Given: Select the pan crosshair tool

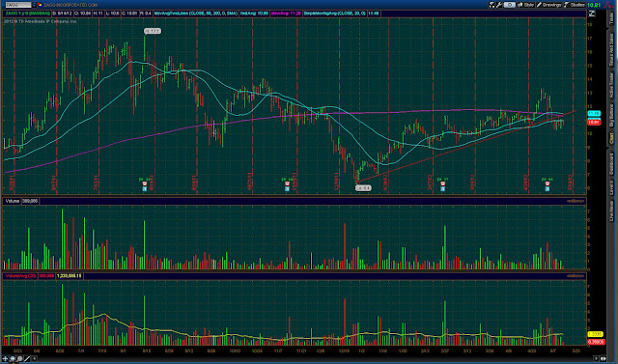Looking at the screenshot, I should 5,359.
